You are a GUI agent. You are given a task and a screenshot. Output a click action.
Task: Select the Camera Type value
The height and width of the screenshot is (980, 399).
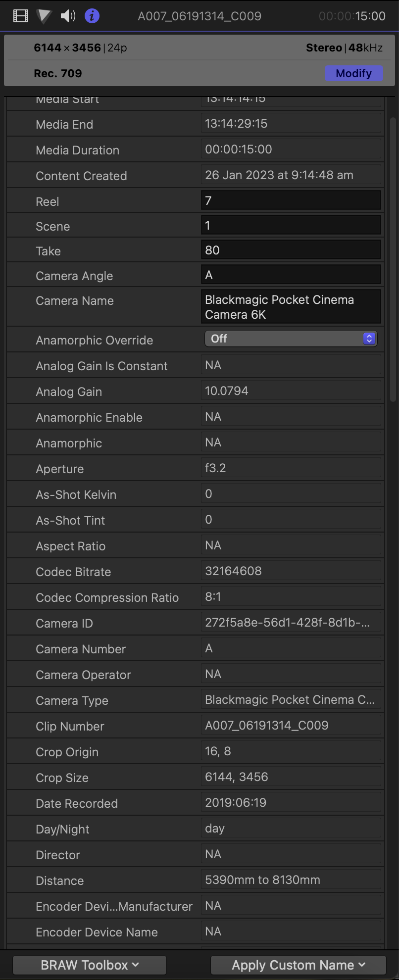point(291,700)
